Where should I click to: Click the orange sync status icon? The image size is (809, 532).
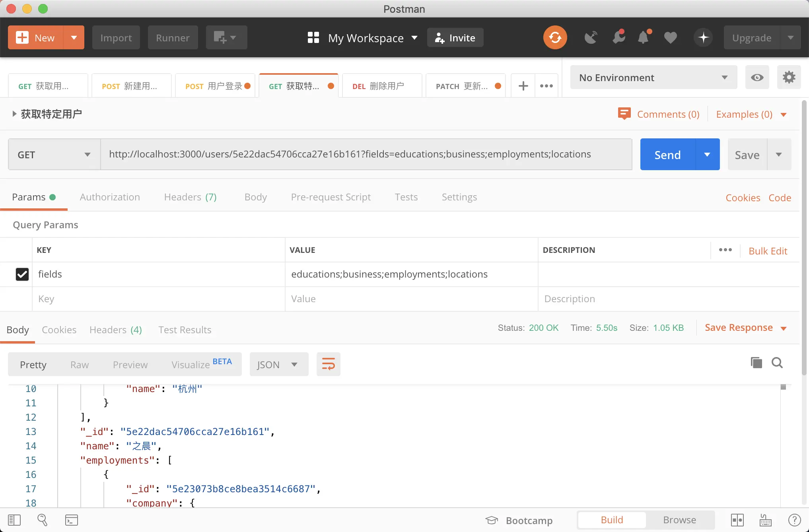tap(555, 38)
